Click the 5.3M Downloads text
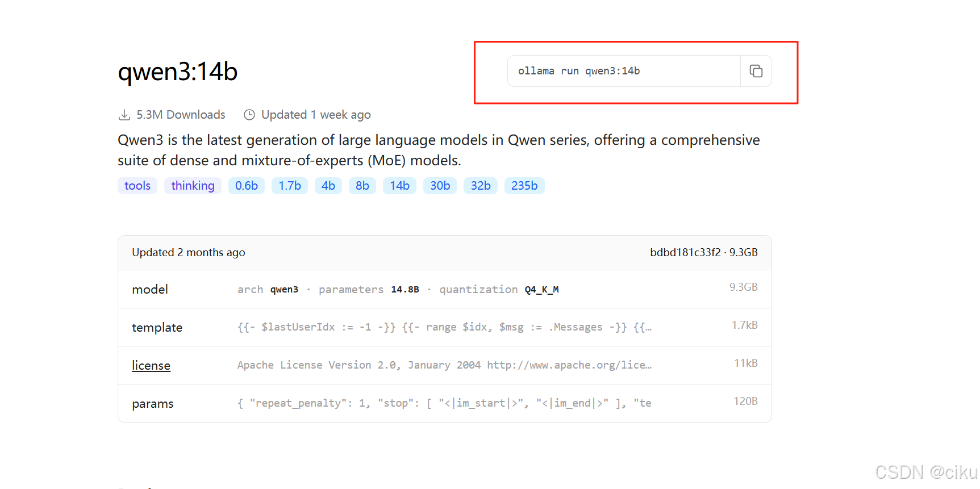Image resolution: width=980 pixels, height=489 pixels. 181,115
